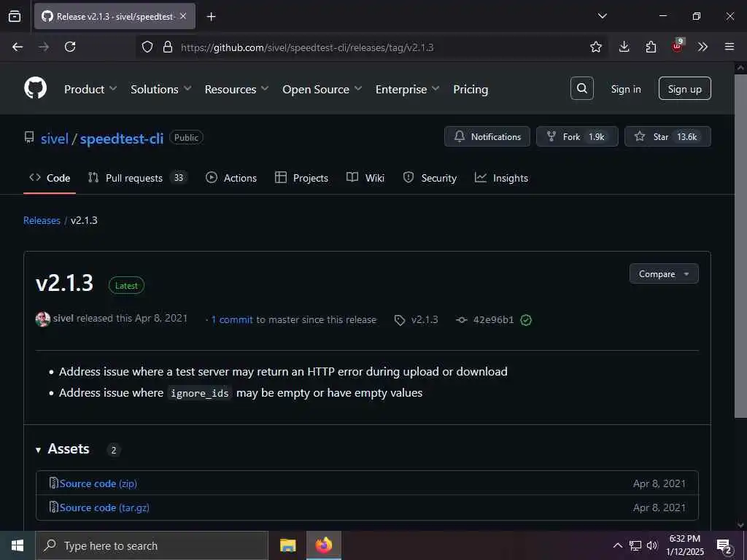This screenshot has height=560, width=747.
Task: Click the GitHub logo icon
Action: (36, 88)
